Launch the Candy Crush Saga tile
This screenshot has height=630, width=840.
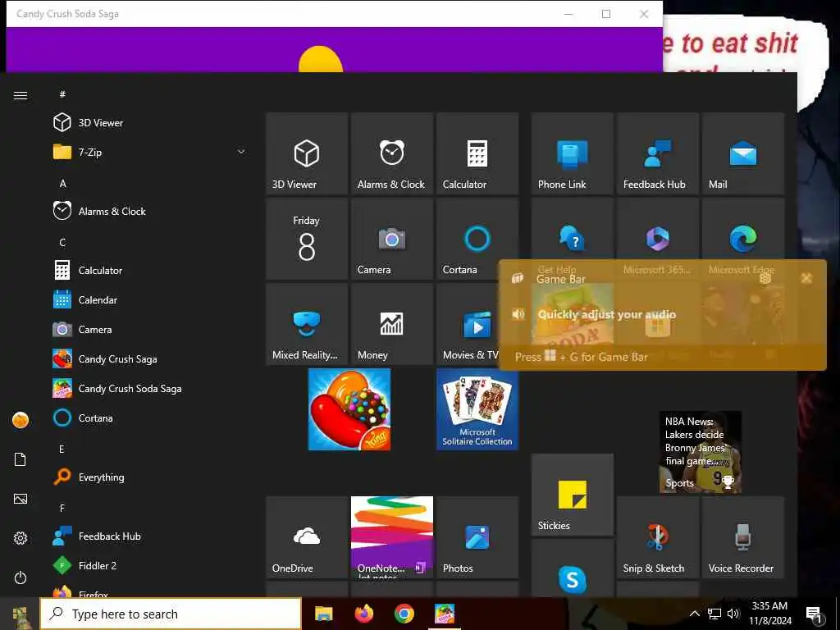(x=349, y=409)
